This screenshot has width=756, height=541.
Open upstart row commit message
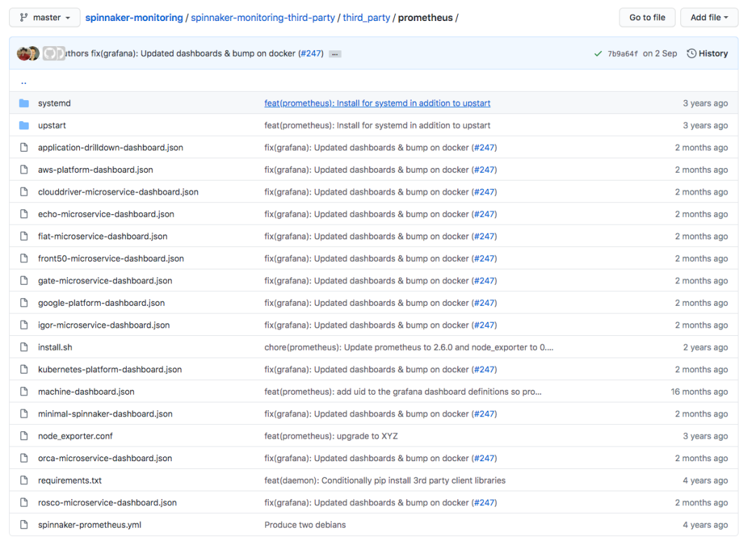pyautogui.click(x=377, y=125)
